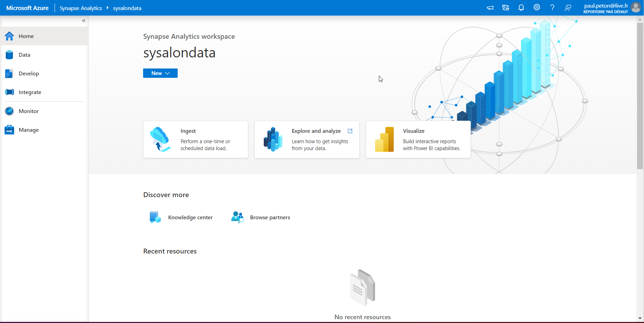Open the Manage hub
This screenshot has height=323, width=644.
coord(28,130)
